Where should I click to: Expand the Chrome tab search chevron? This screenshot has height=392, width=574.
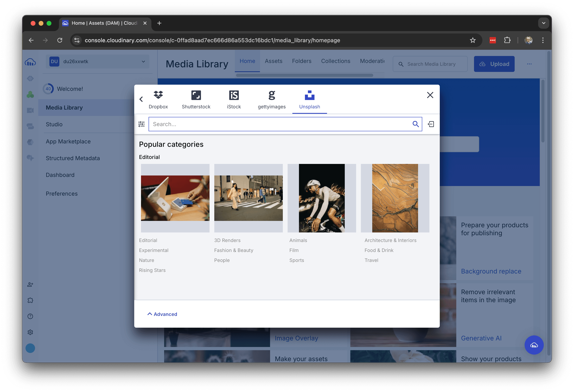pos(543,23)
